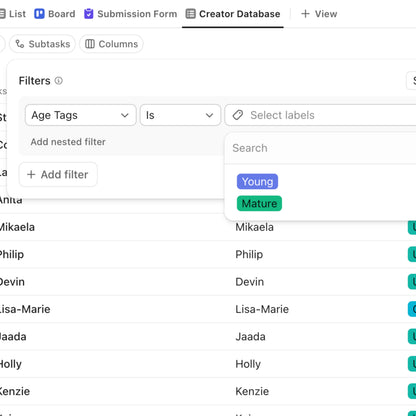Open the Is condition dropdown

[180, 115]
